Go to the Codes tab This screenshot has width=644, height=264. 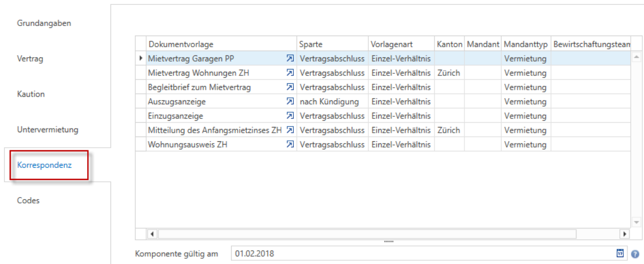(x=28, y=200)
